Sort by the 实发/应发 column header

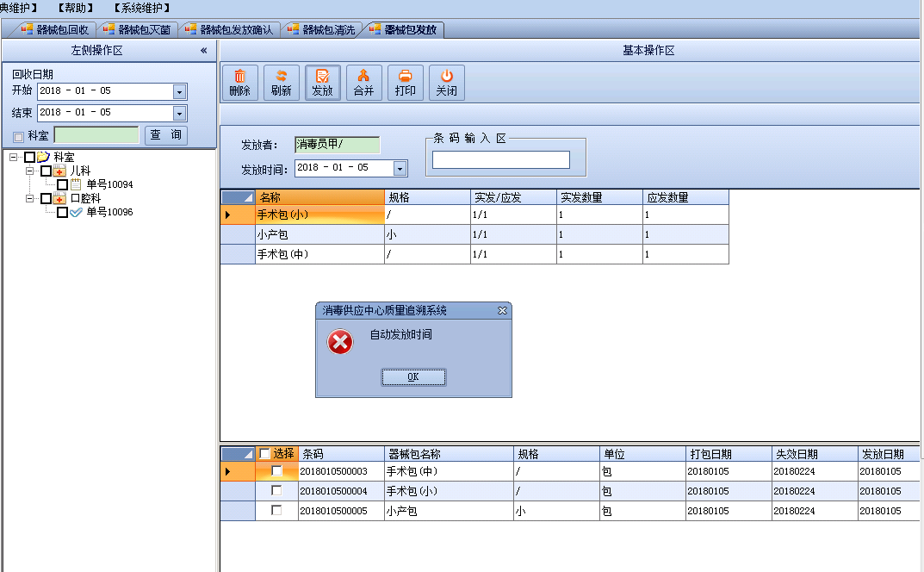[513, 197]
